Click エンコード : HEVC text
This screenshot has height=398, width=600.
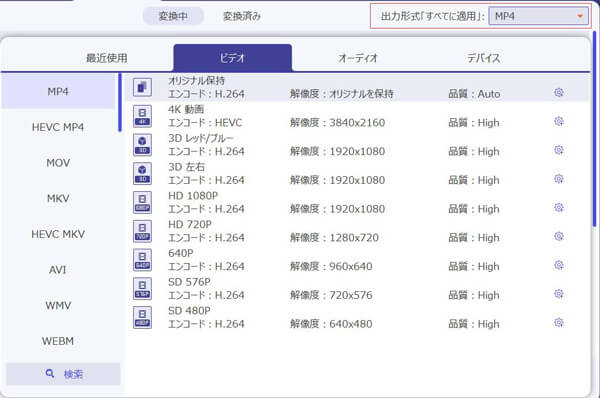pos(205,123)
